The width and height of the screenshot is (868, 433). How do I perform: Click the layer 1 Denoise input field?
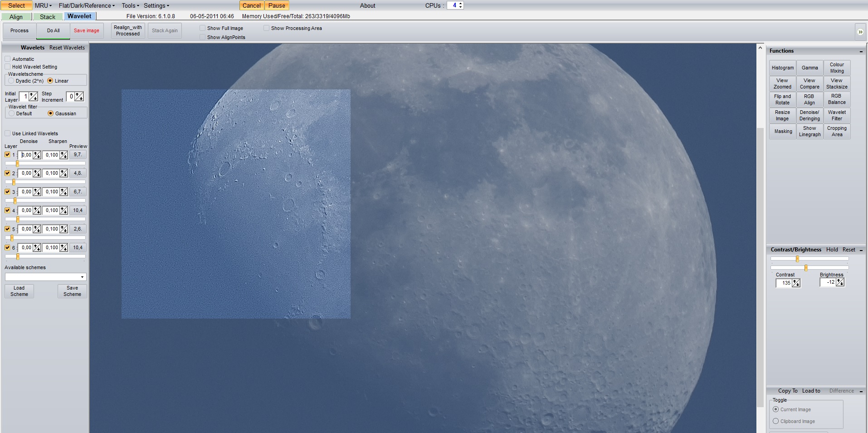tap(26, 155)
